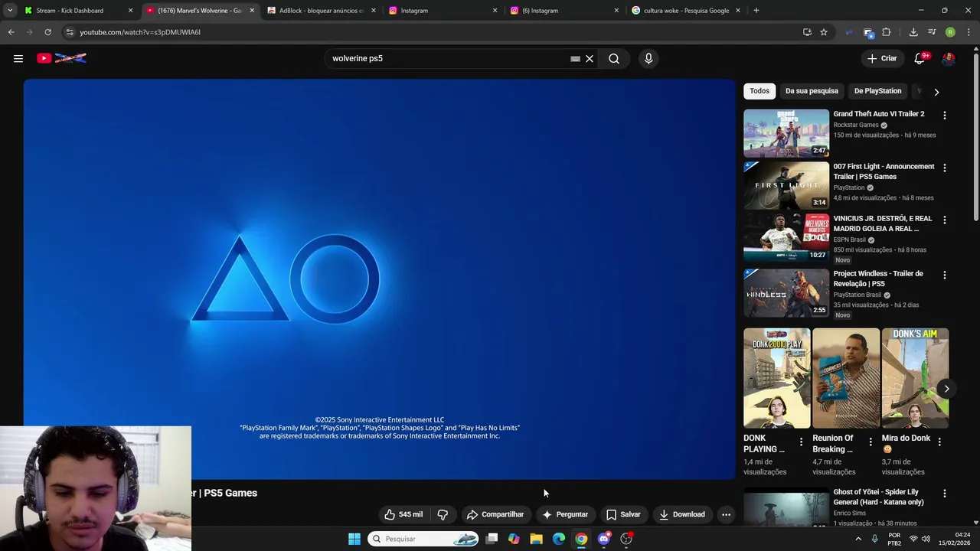
Task: Open Chrome three-dot menu
Action: tap(969, 32)
